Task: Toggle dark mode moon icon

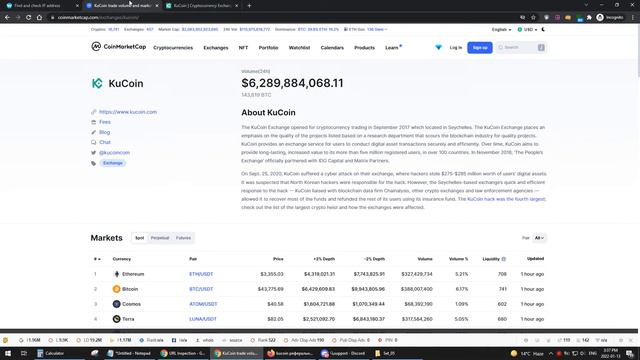Action: point(543,29)
